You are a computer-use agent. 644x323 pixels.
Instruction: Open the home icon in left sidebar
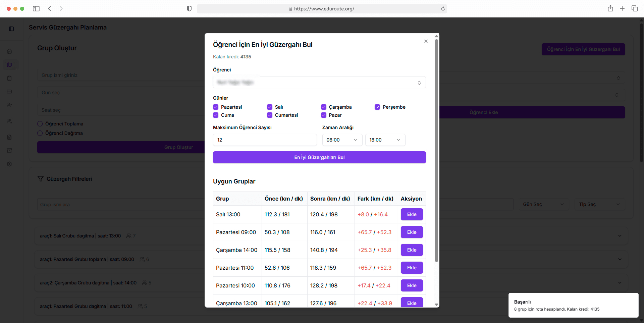coord(9,51)
